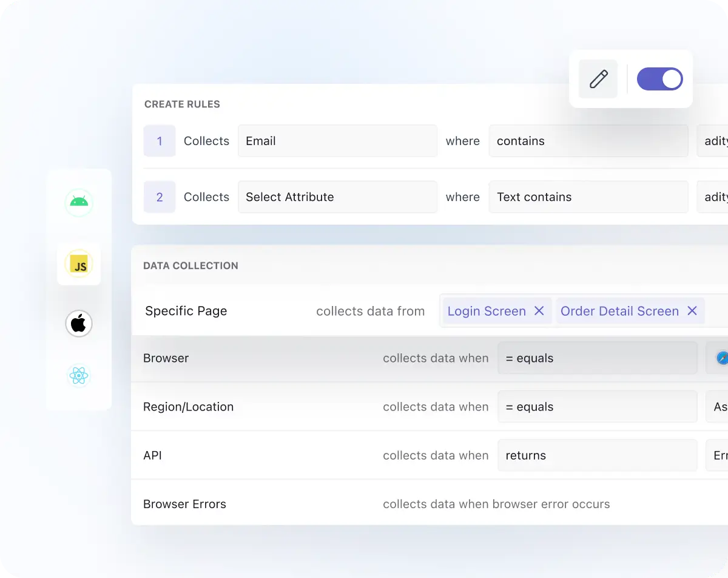This screenshot has height=578, width=728.
Task: Click rule number badge 1
Action: tap(159, 141)
